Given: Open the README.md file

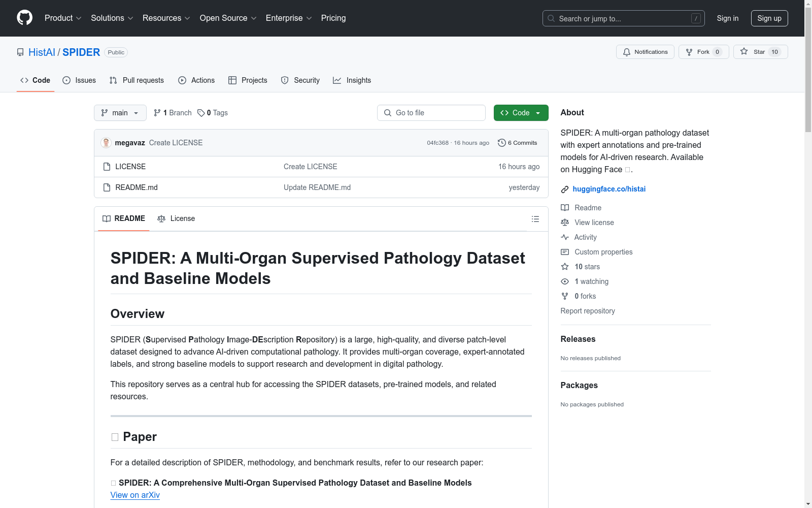Looking at the screenshot, I should 137,187.
